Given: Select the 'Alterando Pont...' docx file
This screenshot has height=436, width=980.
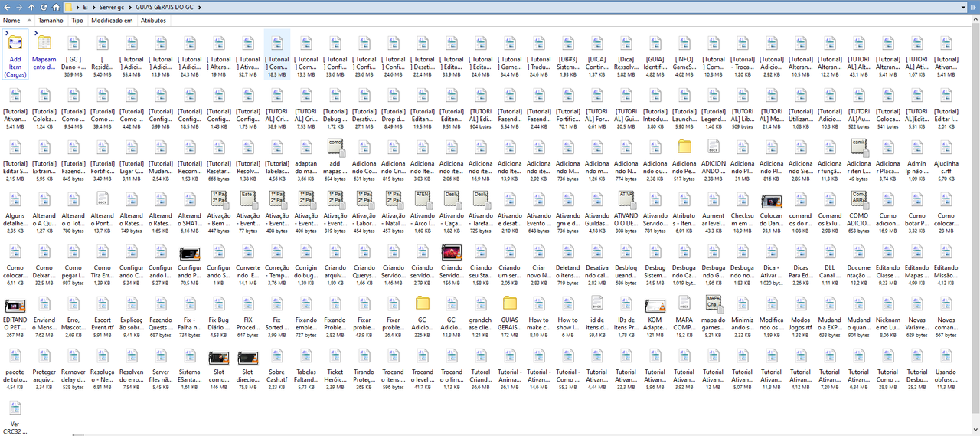Looking at the screenshot, I should point(103,210).
